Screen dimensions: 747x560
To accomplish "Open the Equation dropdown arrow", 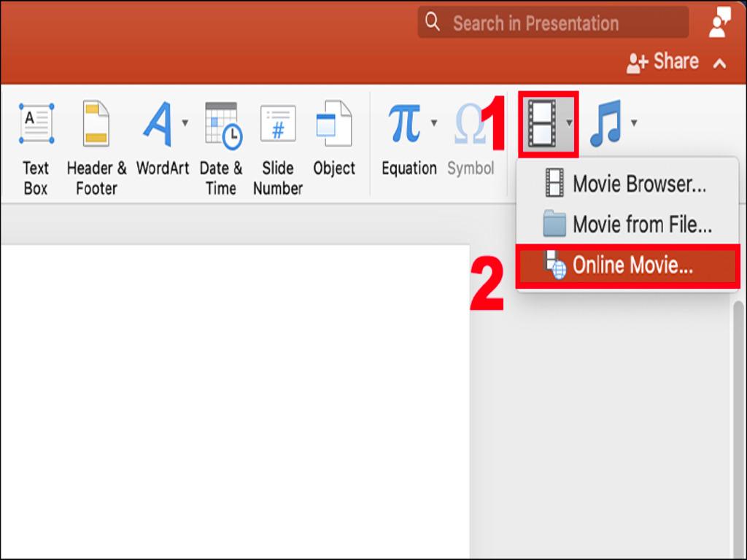I will click(434, 122).
